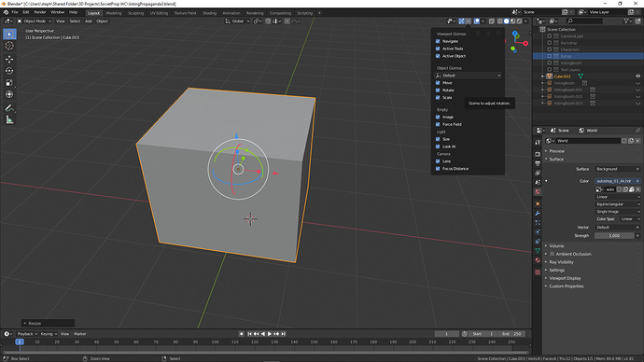The height and width of the screenshot is (362, 644).
Task: Open the Material properties tab
Action: 538,260
